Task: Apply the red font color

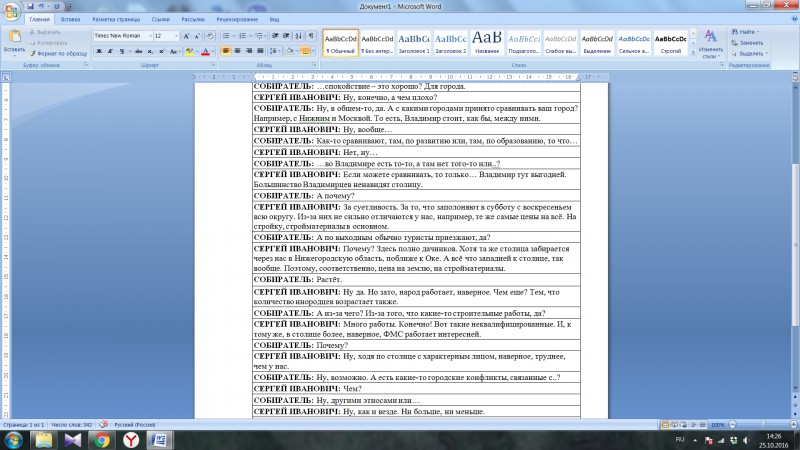Action: 205,51
